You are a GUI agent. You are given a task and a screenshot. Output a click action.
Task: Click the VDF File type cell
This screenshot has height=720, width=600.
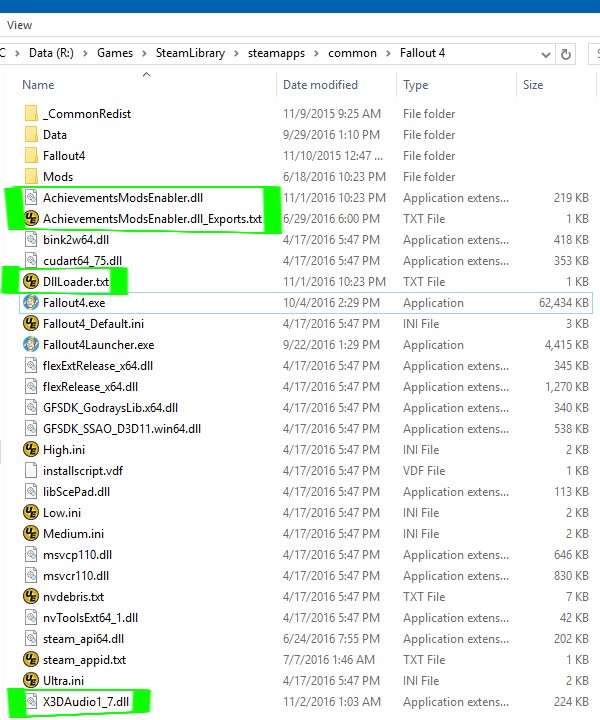point(424,471)
